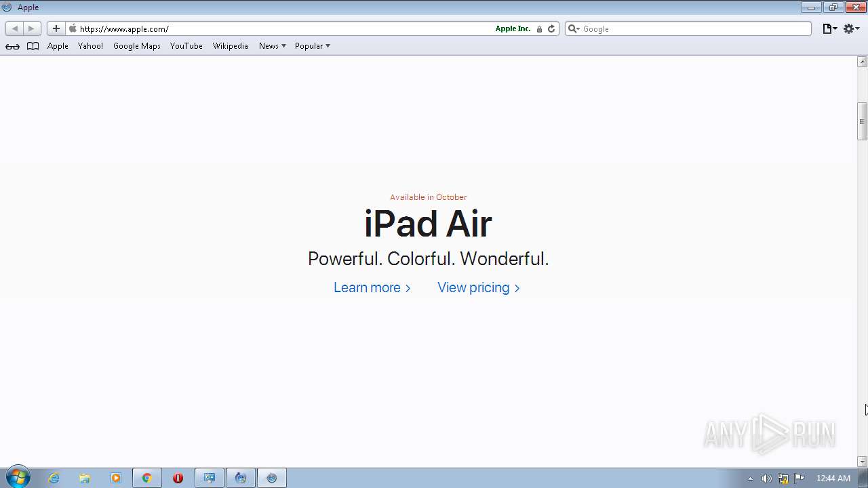Switch to Google Chrome in taskbar
Viewport: 868px width, 488px height.
[x=146, y=478]
